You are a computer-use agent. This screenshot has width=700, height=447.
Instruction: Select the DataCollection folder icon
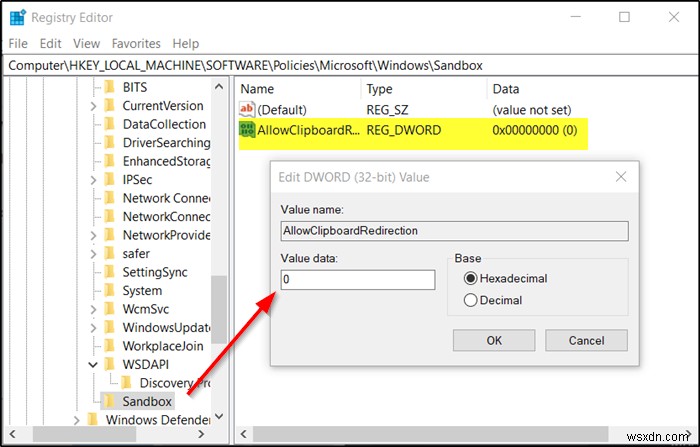(109, 124)
